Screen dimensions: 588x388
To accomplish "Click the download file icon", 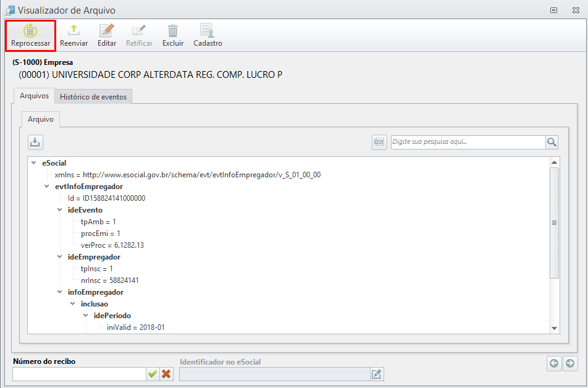I will click(x=35, y=142).
